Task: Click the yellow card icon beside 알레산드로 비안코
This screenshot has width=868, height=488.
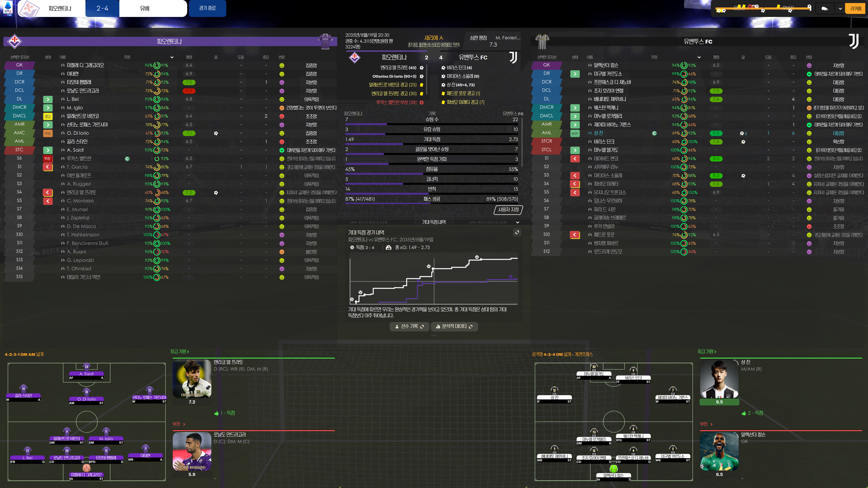Action: (47, 116)
